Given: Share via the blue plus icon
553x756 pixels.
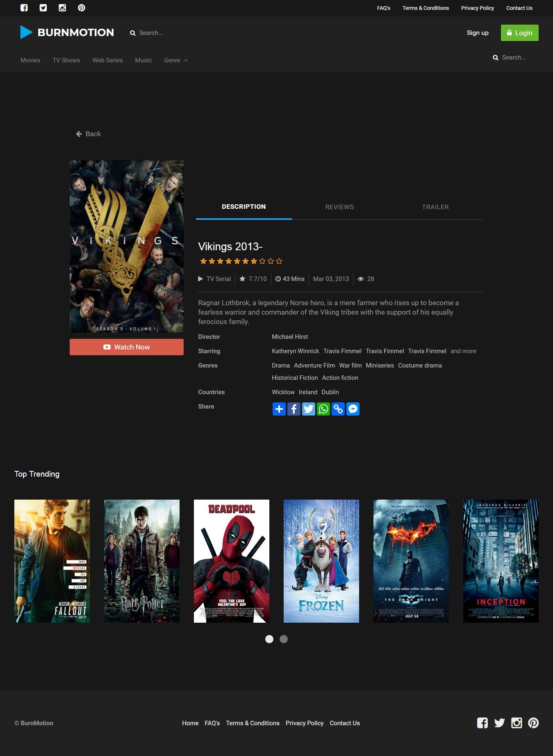Looking at the screenshot, I should pyautogui.click(x=279, y=409).
